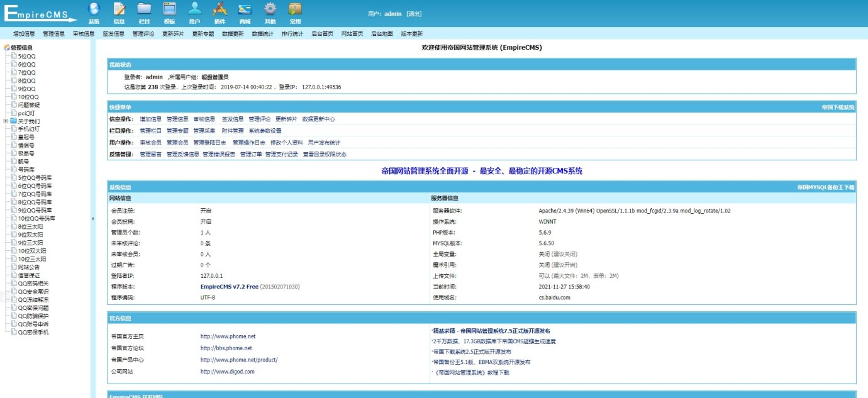Click 管理信息 in the top submenu bar
Viewport: 868px width, 398px height.
54,34
